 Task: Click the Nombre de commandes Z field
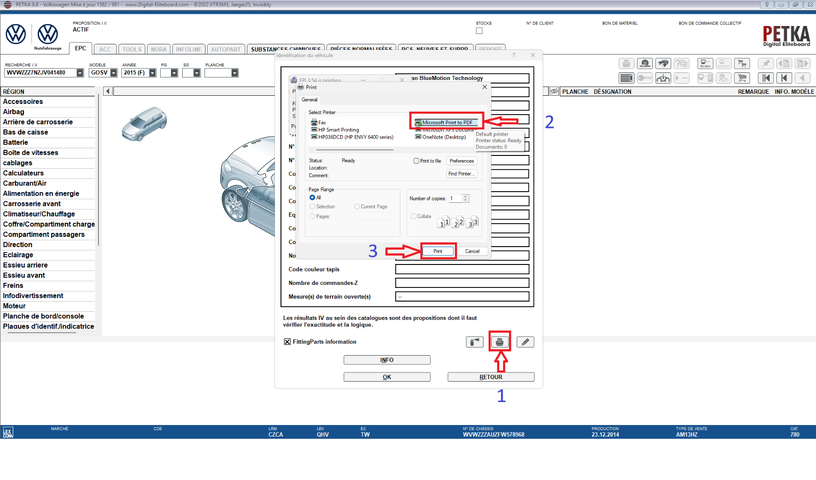click(x=462, y=283)
